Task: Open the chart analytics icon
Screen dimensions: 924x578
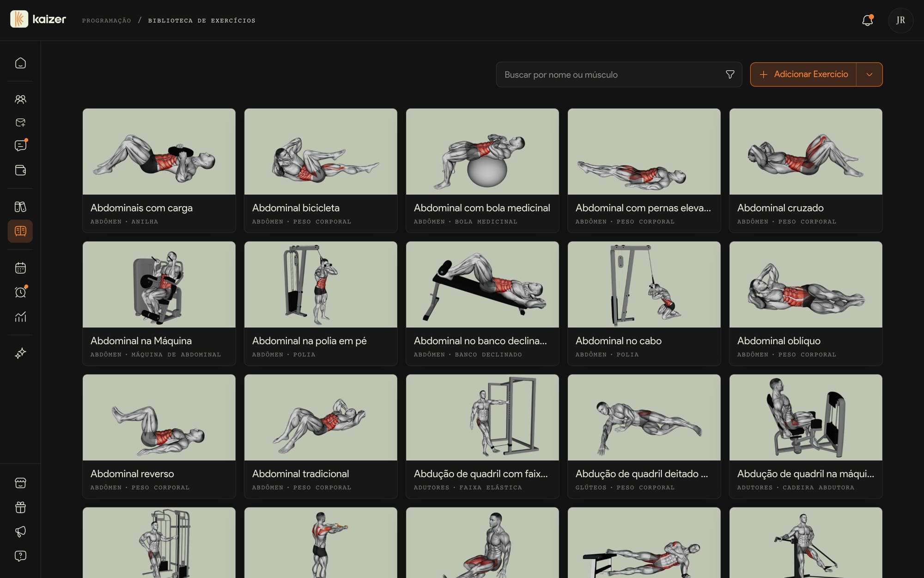Action: click(x=20, y=317)
